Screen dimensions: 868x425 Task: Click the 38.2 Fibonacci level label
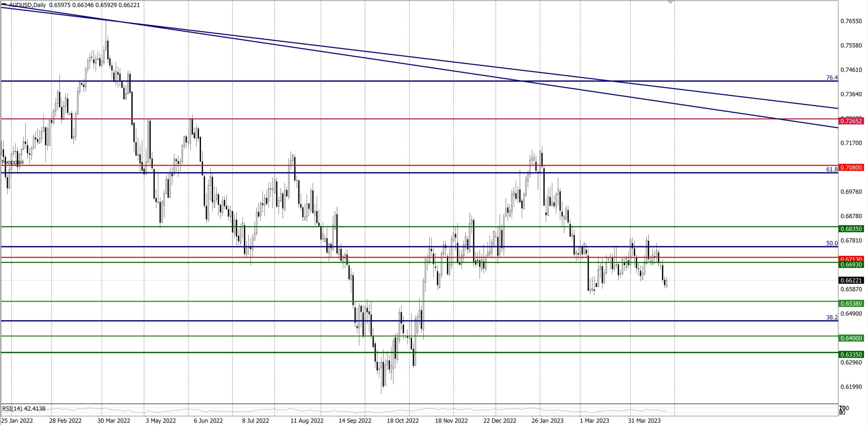pyautogui.click(x=832, y=317)
